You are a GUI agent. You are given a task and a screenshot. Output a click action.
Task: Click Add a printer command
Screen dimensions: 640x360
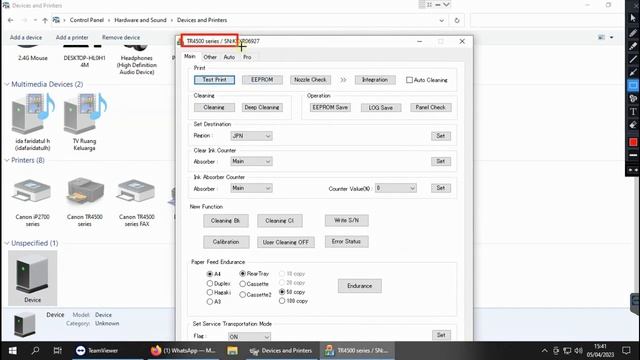coord(72,37)
